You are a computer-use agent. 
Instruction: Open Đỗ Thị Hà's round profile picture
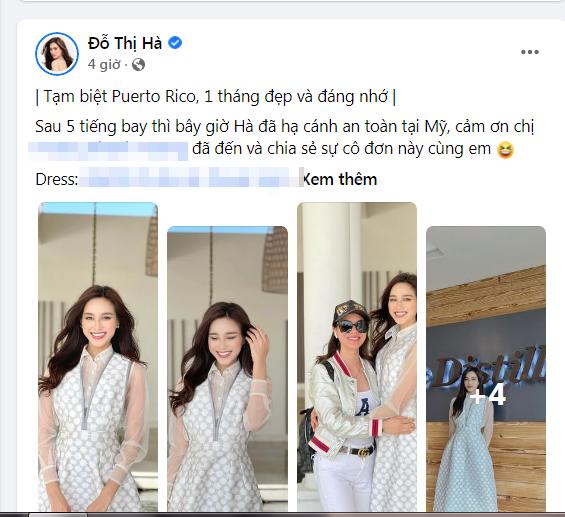pos(57,54)
